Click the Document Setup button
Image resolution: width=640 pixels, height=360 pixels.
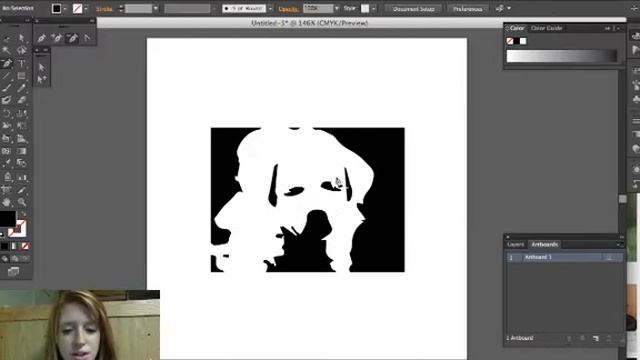point(413,9)
